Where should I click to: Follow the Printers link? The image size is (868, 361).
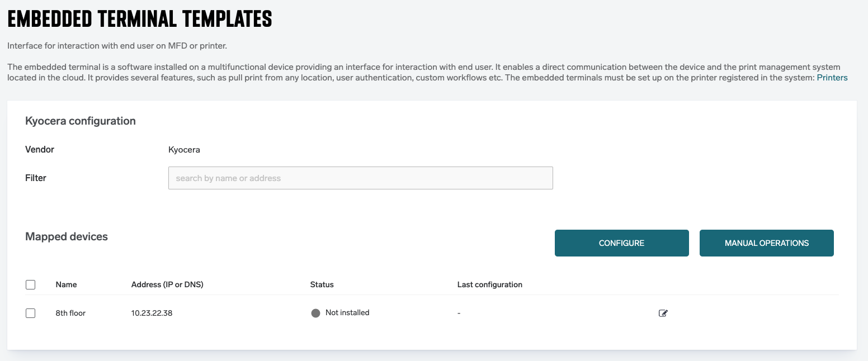coord(832,78)
